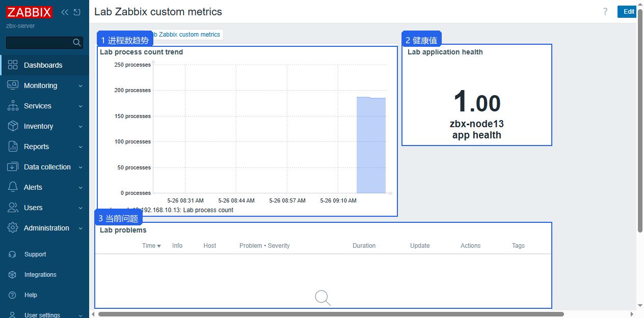
Task: Click the hide sidebar icon
Action: click(77, 12)
